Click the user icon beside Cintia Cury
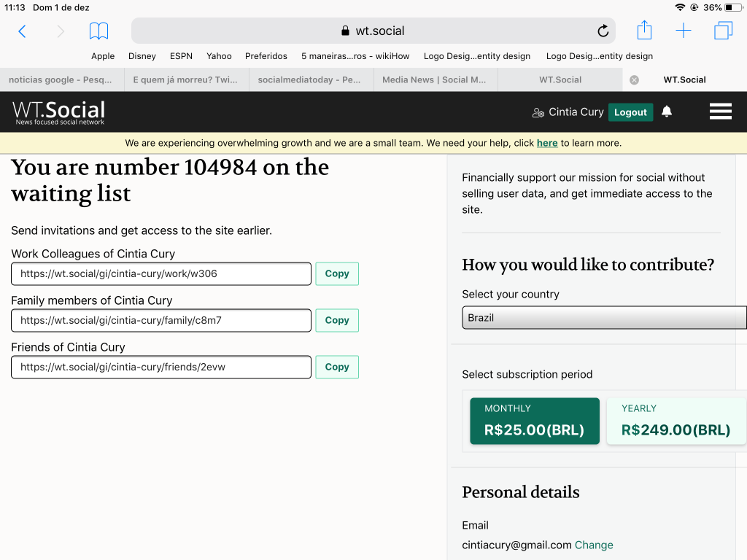747x560 pixels. (x=538, y=112)
